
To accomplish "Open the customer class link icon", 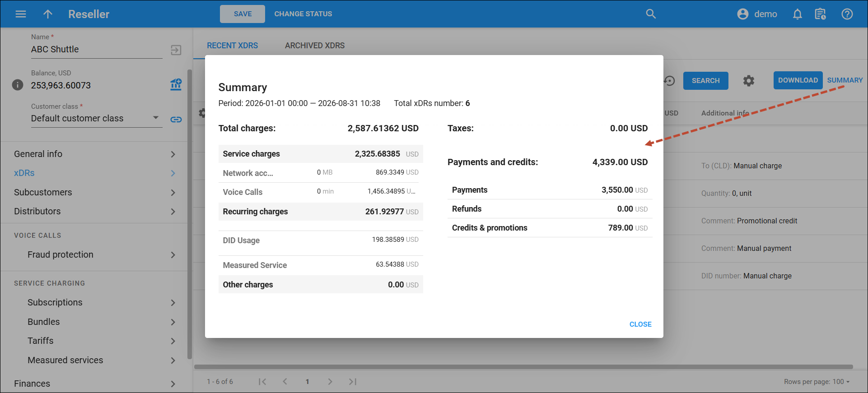I will [x=176, y=119].
